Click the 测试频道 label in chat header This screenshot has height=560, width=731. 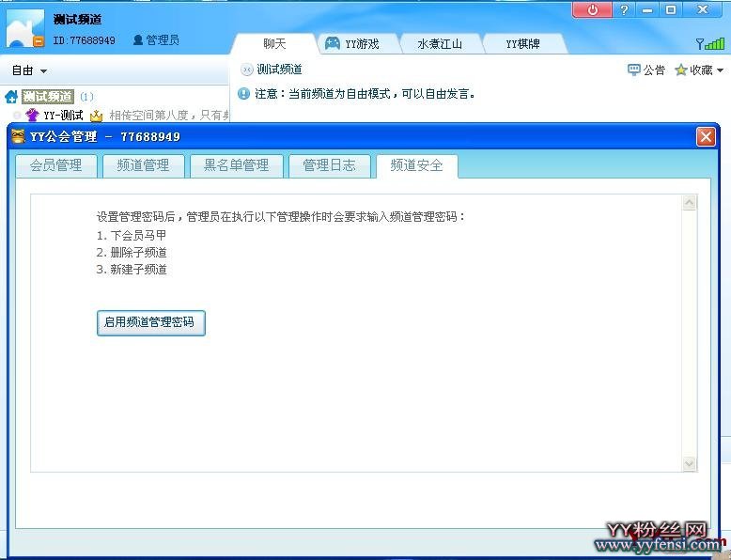point(279,70)
